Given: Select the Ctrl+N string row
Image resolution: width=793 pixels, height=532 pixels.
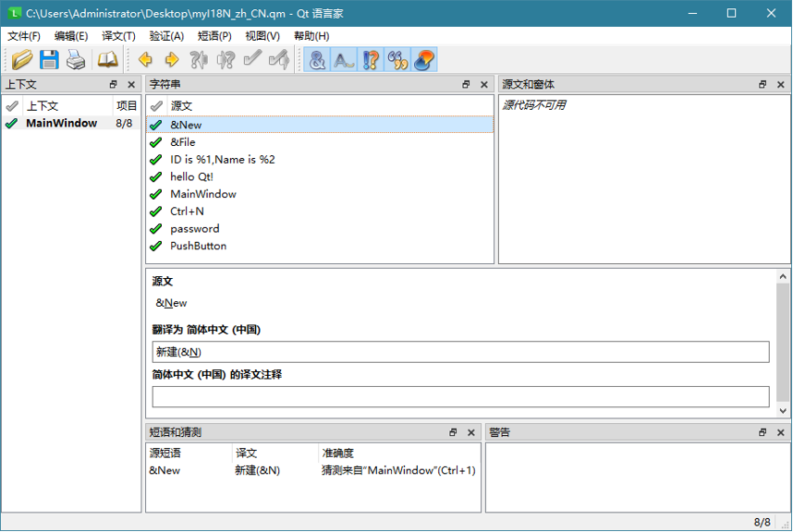Looking at the screenshot, I should click(x=320, y=212).
